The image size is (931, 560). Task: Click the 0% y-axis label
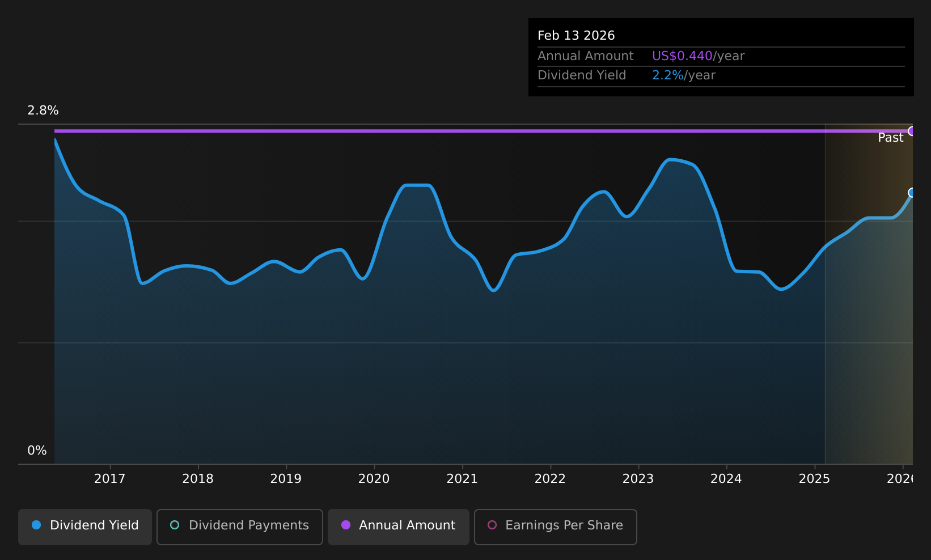click(x=37, y=451)
